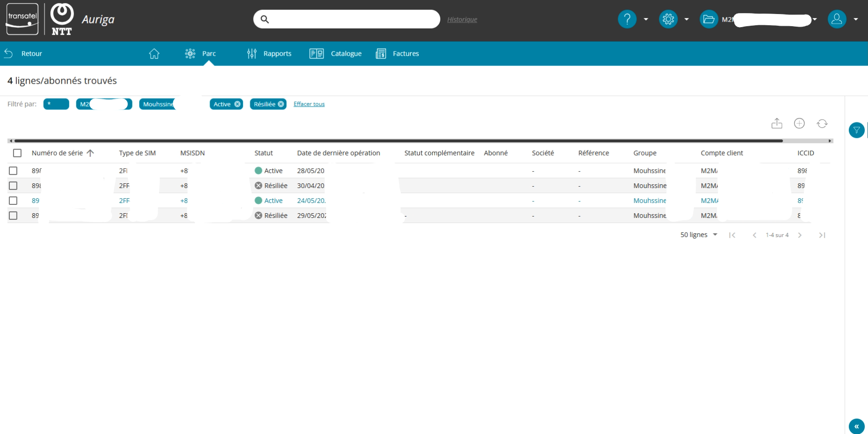Click the Compte client column header
The width and height of the screenshot is (868, 434).
click(722, 153)
